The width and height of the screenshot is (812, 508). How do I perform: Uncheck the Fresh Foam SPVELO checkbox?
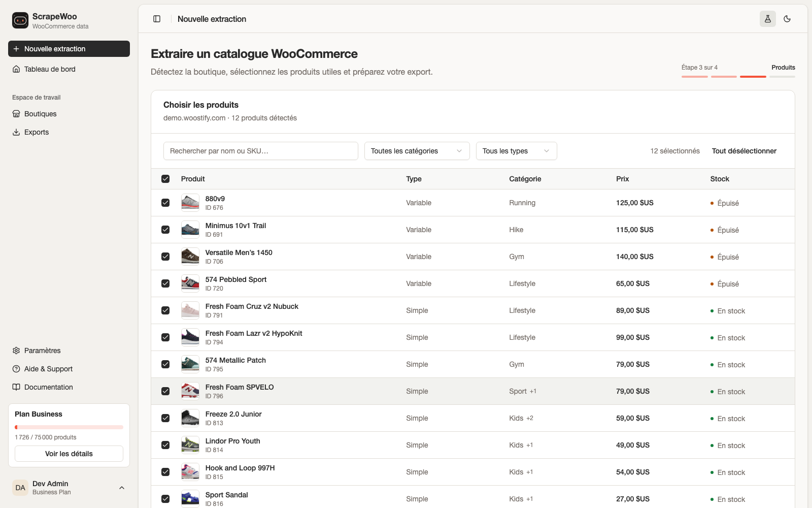[165, 391]
